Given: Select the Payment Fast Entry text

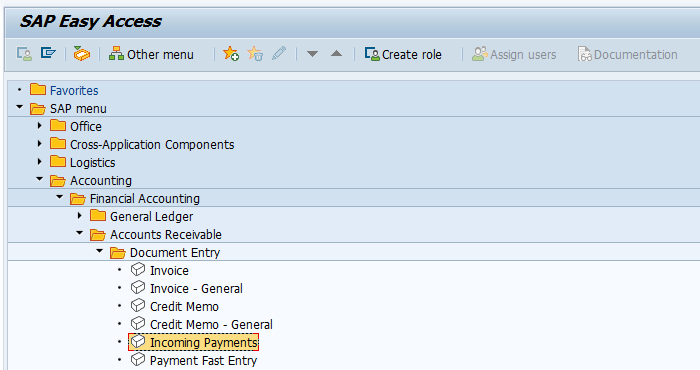Looking at the screenshot, I should pyautogui.click(x=204, y=361).
